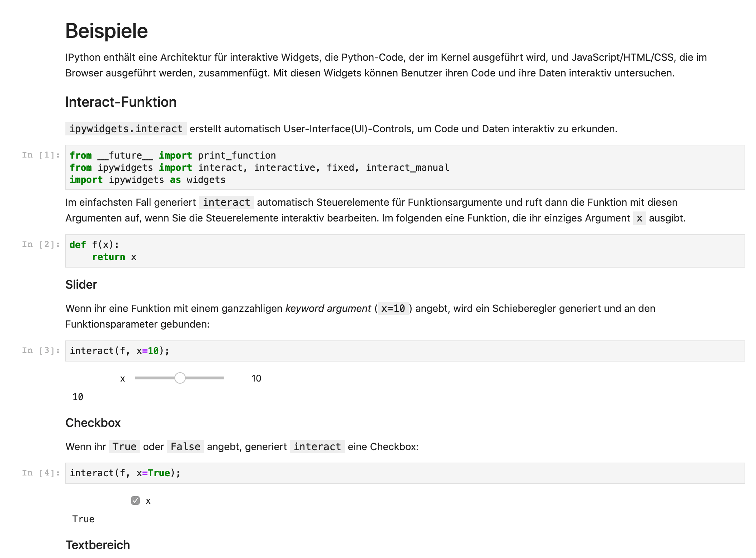Click the Slider section heading

pyautogui.click(x=81, y=284)
